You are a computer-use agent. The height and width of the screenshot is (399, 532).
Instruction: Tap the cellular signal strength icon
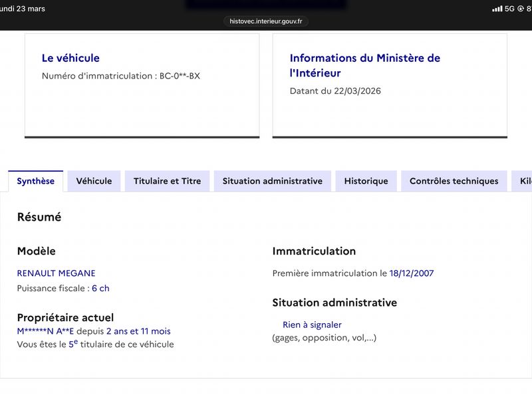pos(497,9)
